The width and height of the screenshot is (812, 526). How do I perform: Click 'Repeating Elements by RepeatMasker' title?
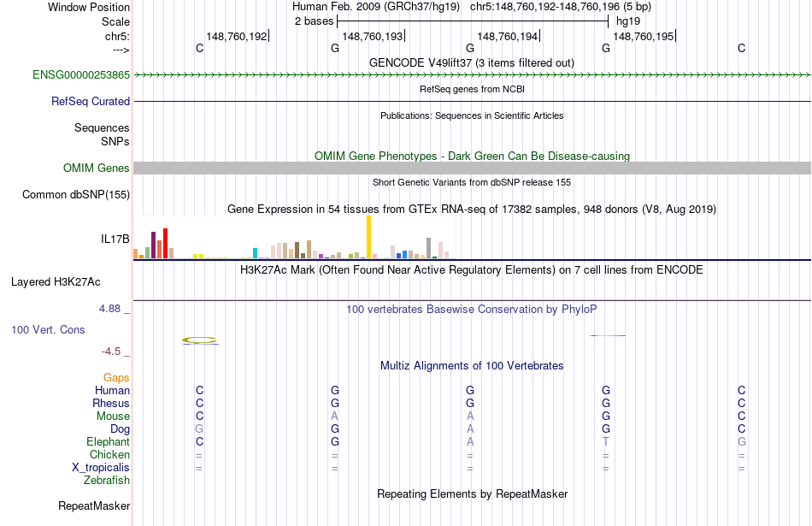[x=473, y=493]
